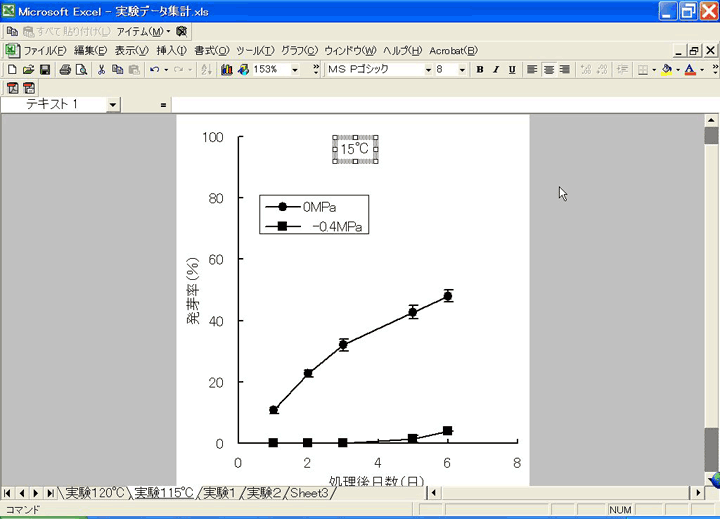The height and width of the screenshot is (519, 720).
Task: Open the font size dropdown showing 8
Action: pyautogui.click(x=462, y=70)
